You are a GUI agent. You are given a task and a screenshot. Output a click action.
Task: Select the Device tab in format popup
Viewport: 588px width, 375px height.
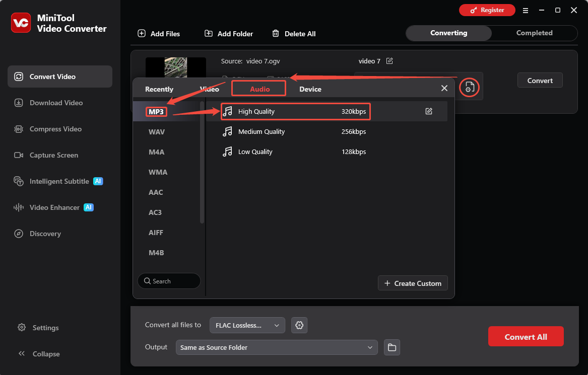[310, 89]
